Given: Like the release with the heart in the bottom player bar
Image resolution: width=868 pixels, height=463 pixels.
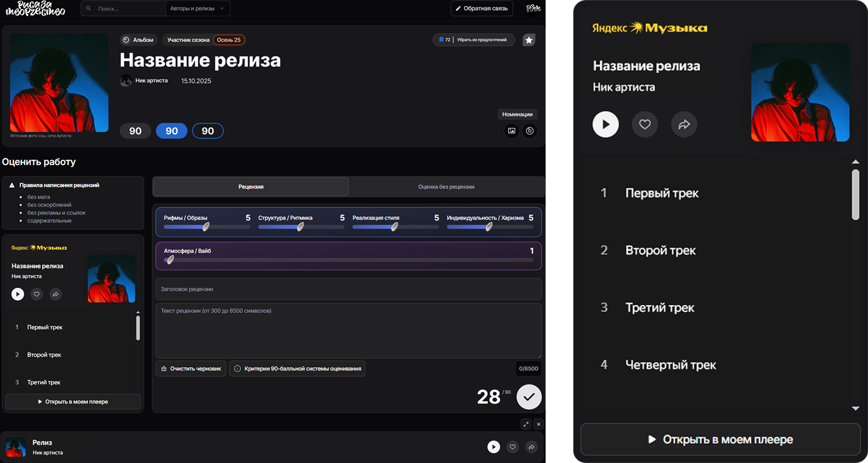Looking at the screenshot, I should pos(512,447).
